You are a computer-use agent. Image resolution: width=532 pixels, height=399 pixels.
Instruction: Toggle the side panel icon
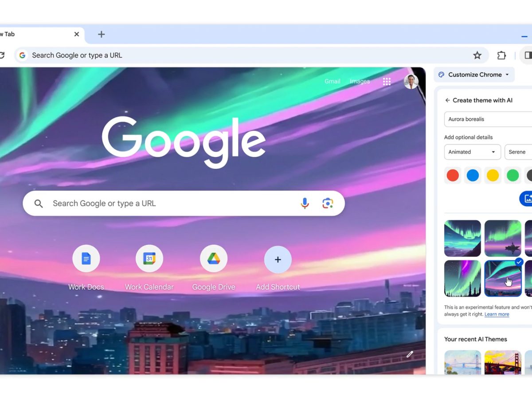pyautogui.click(x=528, y=55)
